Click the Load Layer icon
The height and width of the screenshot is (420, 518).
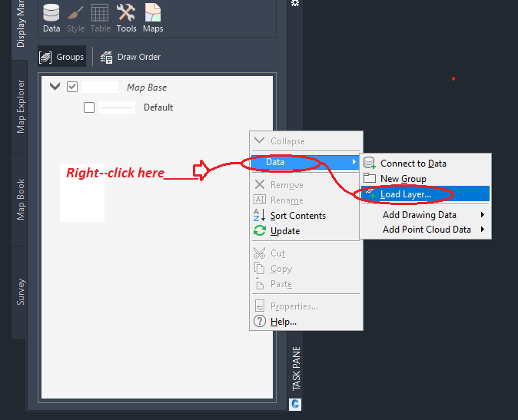370,193
